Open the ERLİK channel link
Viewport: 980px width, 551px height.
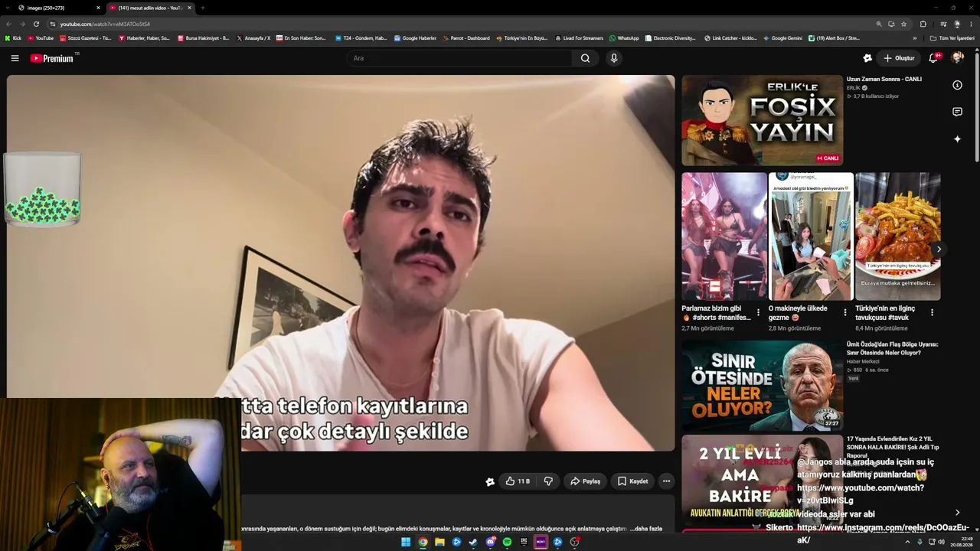click(x=854, y=88)
